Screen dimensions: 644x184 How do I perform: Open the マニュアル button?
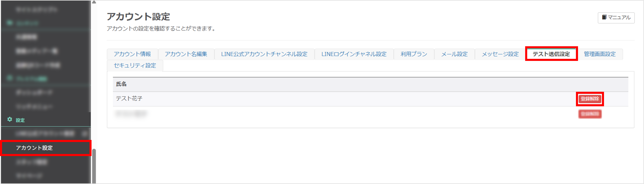click(x=616, y=18)
